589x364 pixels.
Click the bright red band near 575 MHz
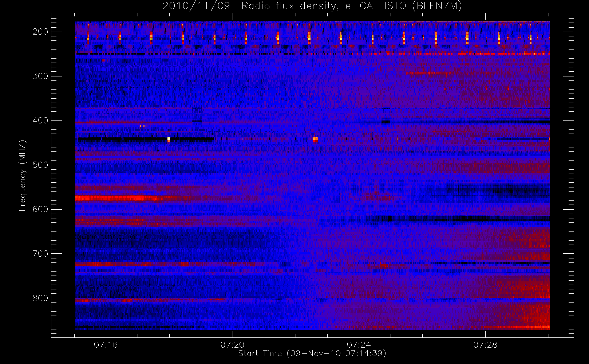[116, 198]
